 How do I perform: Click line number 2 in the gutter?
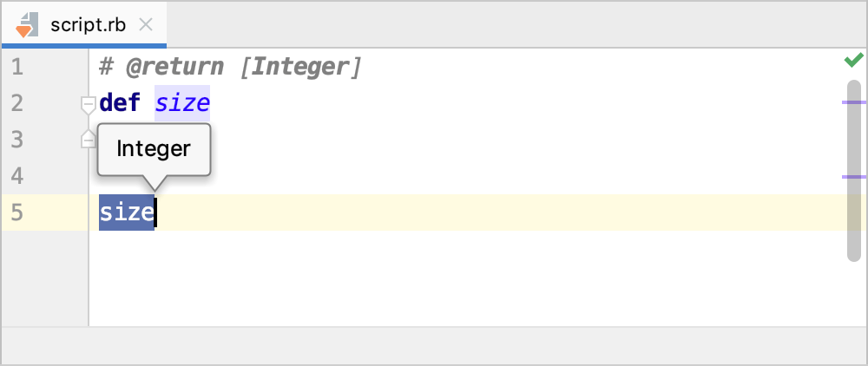click(17, 103)
